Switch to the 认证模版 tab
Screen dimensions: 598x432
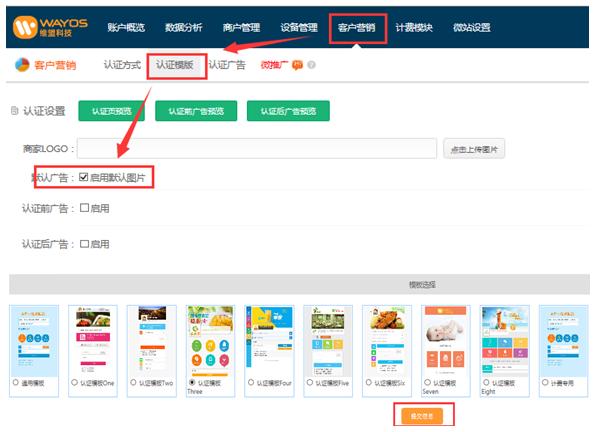tap(174, 65)
